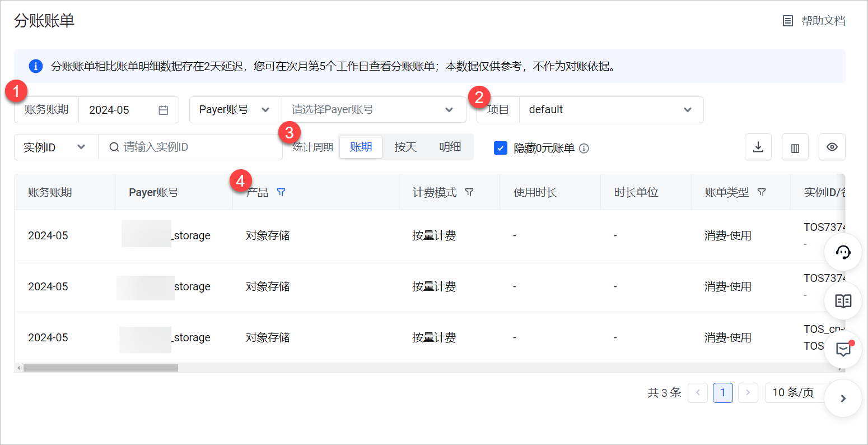This screenshot has width=868, height=445.
Task: Open the 请选择Payer账号 selection dropdown
Action: click(374, 110)
